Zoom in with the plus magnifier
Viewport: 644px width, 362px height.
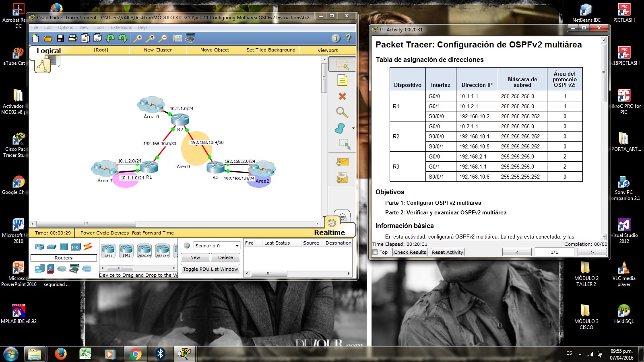pyautogui.click(x=138, y=38)
